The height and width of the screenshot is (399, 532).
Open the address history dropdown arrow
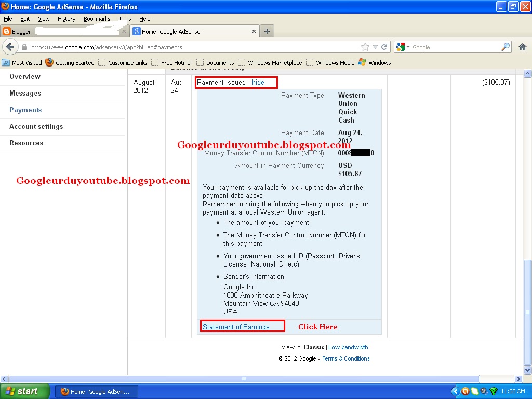tap(375, 47)
